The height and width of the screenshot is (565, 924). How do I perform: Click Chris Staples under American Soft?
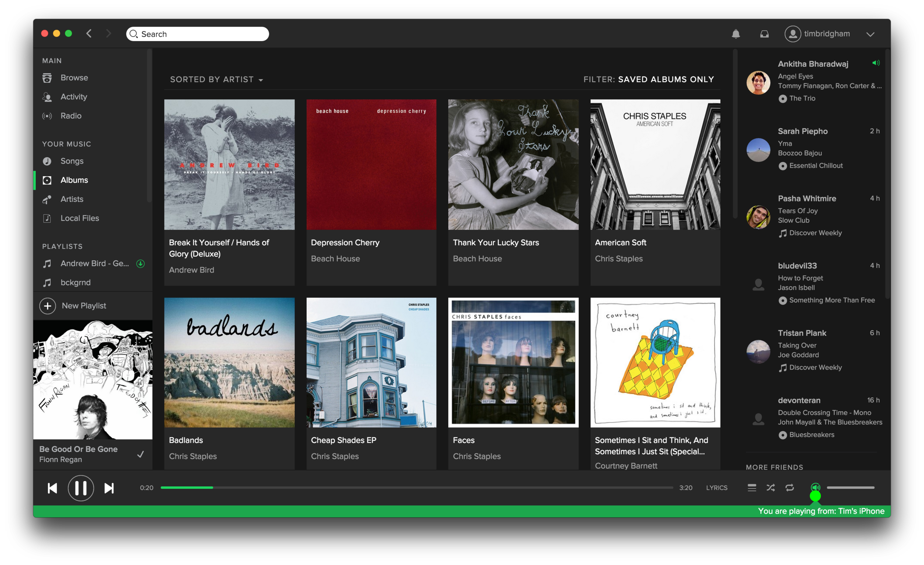(619, 259)
